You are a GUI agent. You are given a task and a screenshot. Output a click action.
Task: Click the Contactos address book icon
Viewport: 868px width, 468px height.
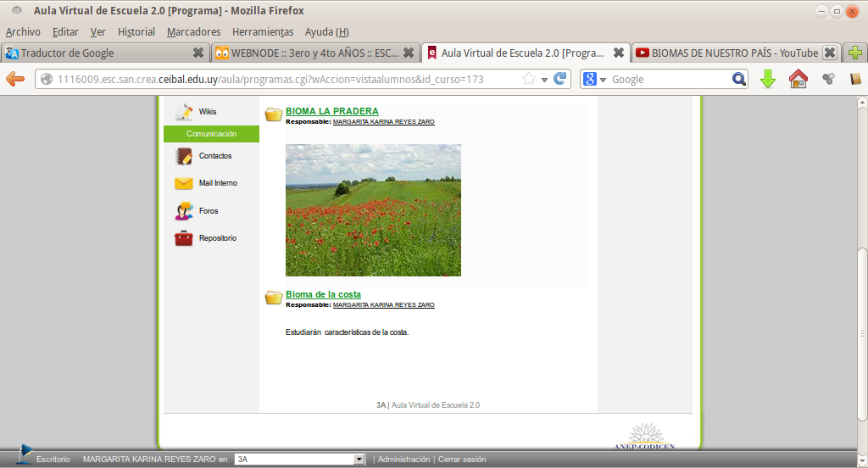[x=184, y=156]
